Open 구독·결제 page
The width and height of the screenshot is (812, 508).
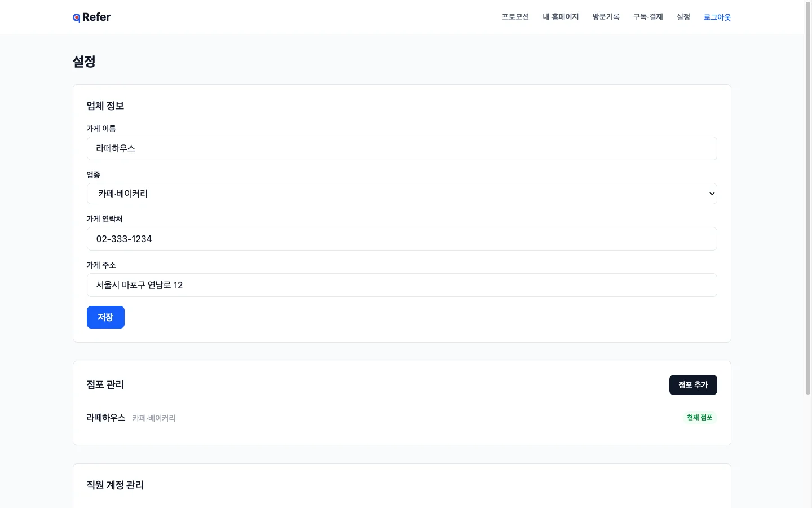pos(648,17)
